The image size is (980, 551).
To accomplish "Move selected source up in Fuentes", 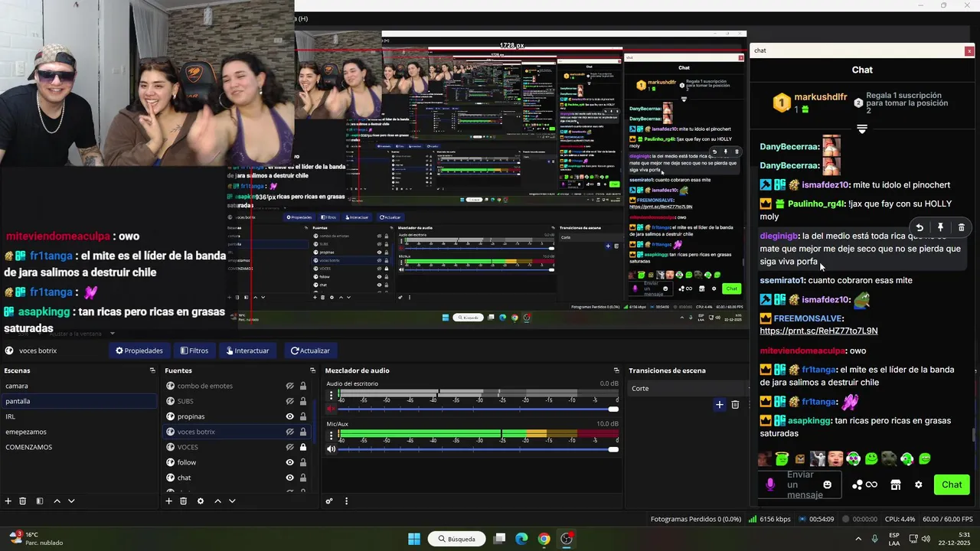I will coord(217,501).
